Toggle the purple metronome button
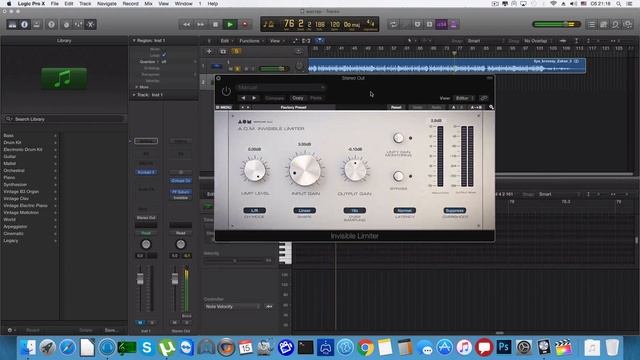This screenshot has height=360, width=640. click(453, 24)
